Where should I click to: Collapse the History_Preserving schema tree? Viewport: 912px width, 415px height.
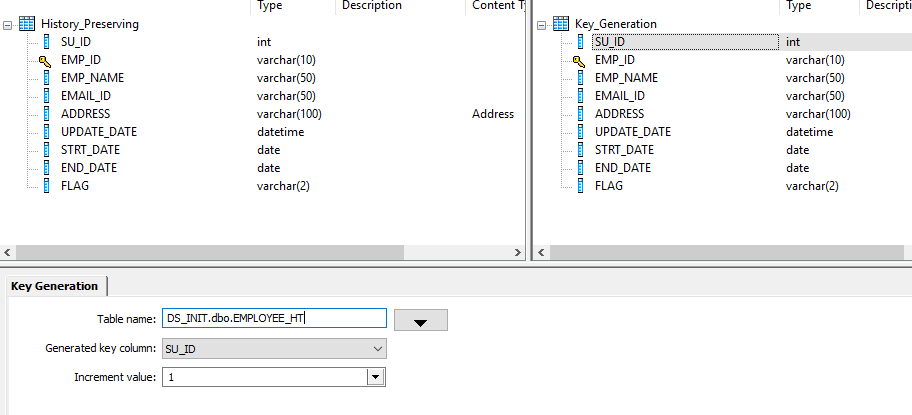click(8, 25)
